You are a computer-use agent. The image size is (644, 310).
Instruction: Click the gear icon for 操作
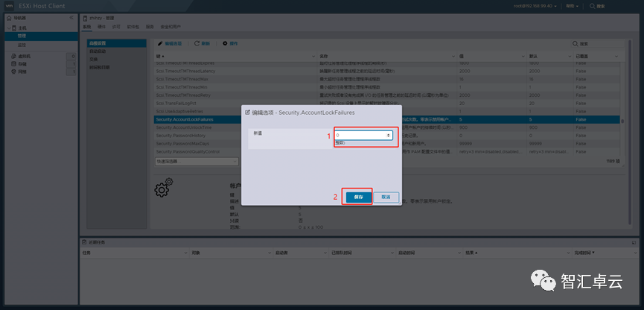pyautogui.click(x=225, y=43)
